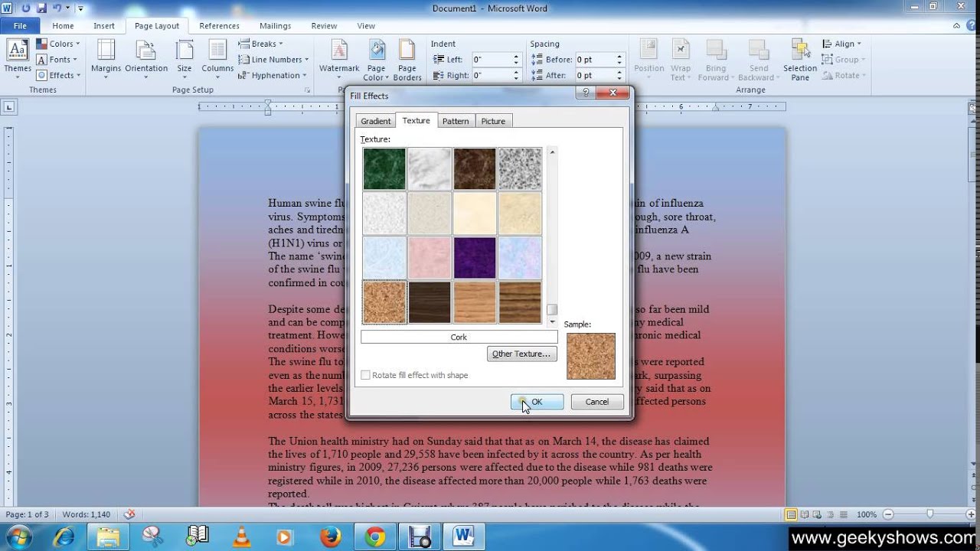The width and height of the screenshot is (980, 551).
Task: Open the Selection Pane
Action: (800, 60)
